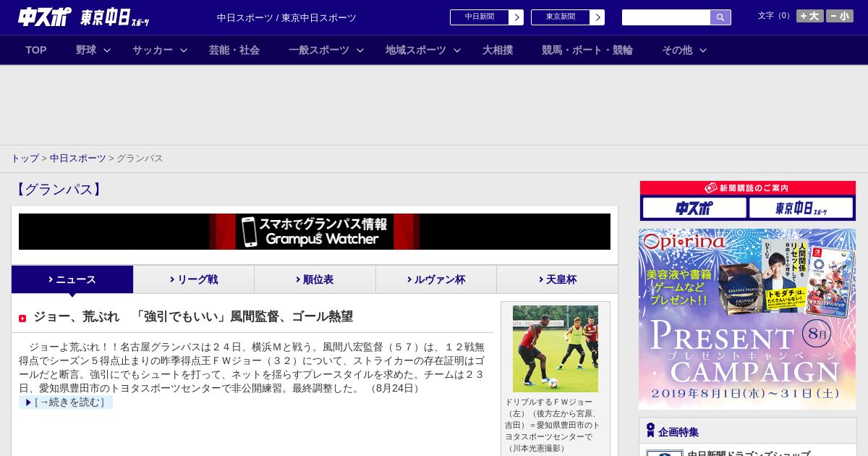This screenshot has width=868, height=456.
Task: Increase font size with +大 button
Action: pyautogui.click(x=809, y=16)
